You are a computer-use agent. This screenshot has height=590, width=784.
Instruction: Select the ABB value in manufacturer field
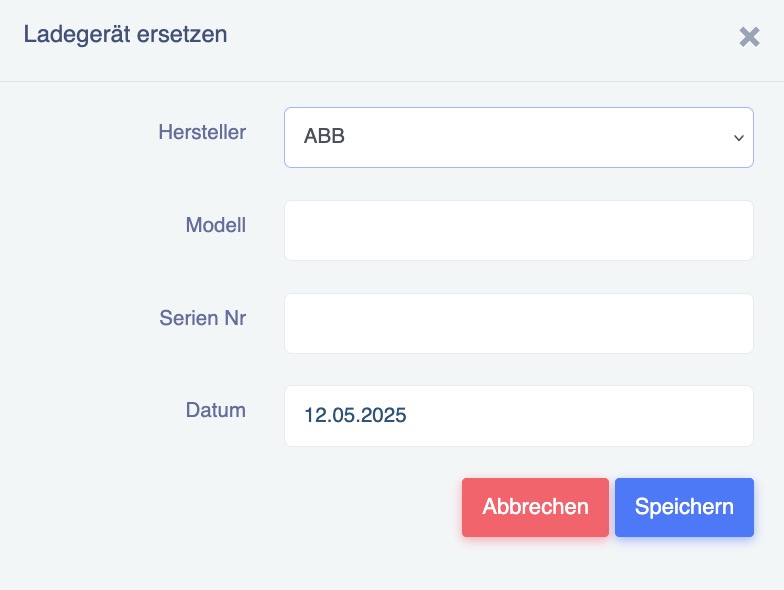click(324, 136)
